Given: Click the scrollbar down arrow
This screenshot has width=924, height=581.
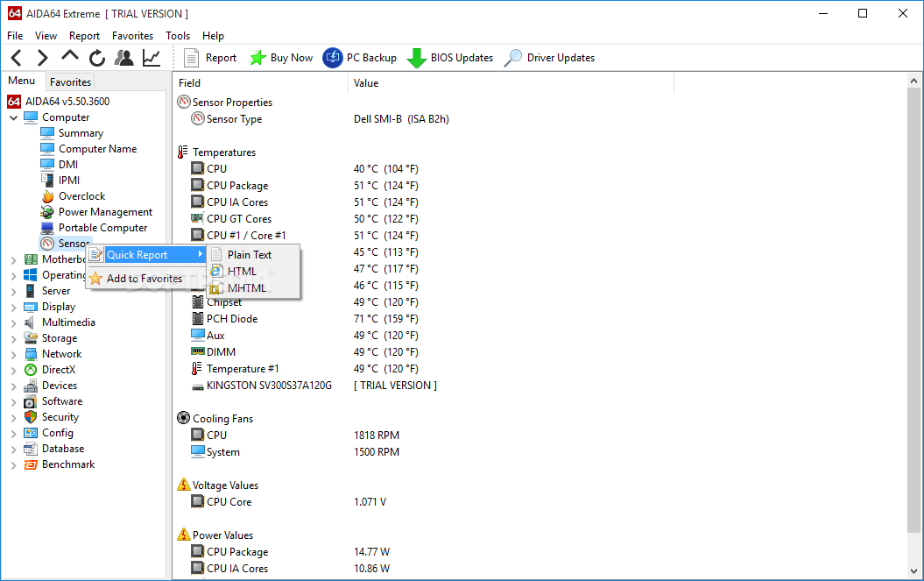Looking at the screenshot, I should coord(914,571).
